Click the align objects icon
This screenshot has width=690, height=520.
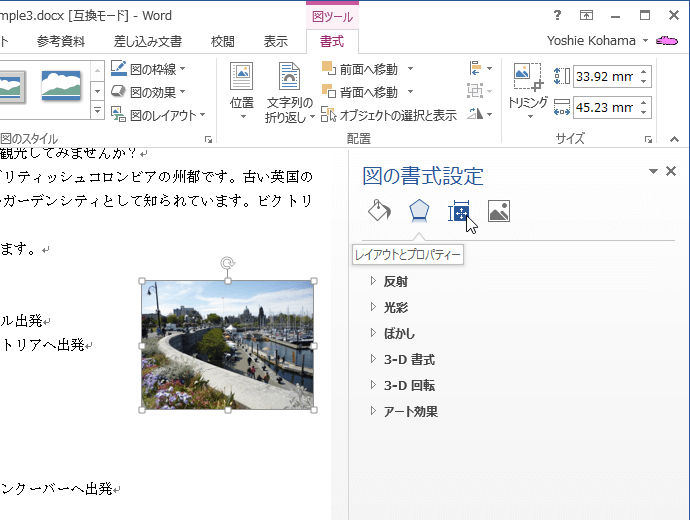[x=480, y=69]
